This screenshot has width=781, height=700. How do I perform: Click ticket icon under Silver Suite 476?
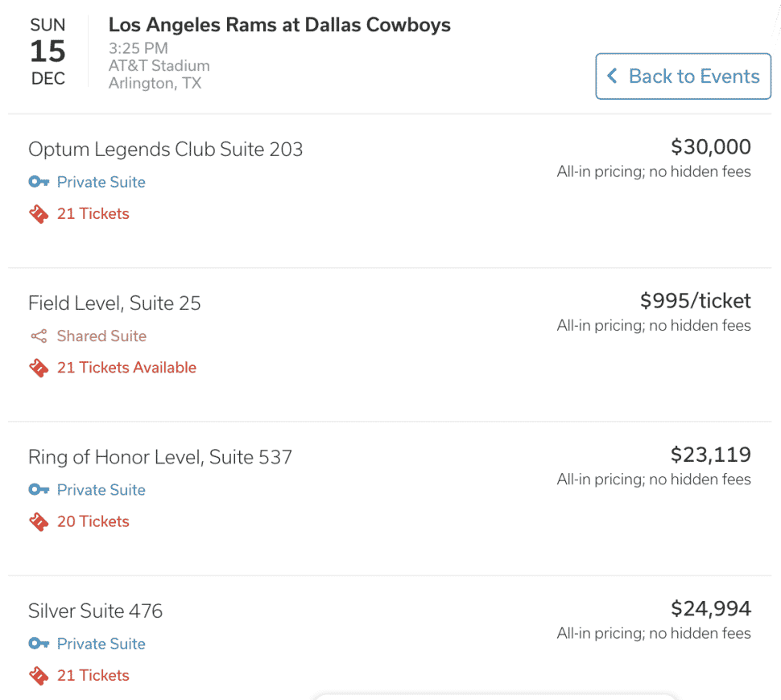[39, 676]
